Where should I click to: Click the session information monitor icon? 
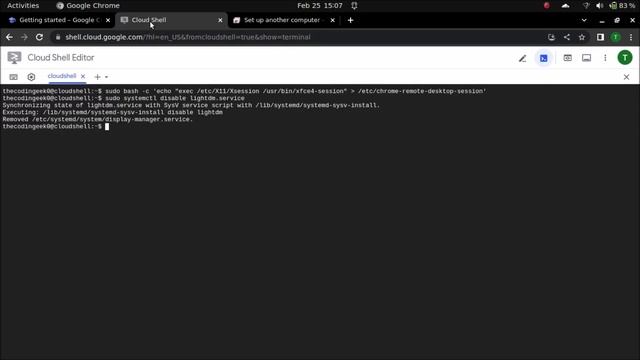(x=587, y=58)
